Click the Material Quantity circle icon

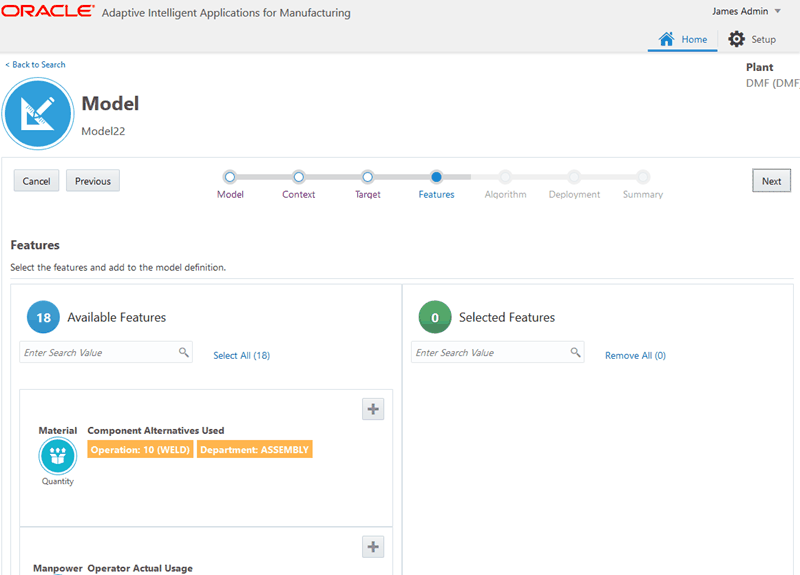57,456
